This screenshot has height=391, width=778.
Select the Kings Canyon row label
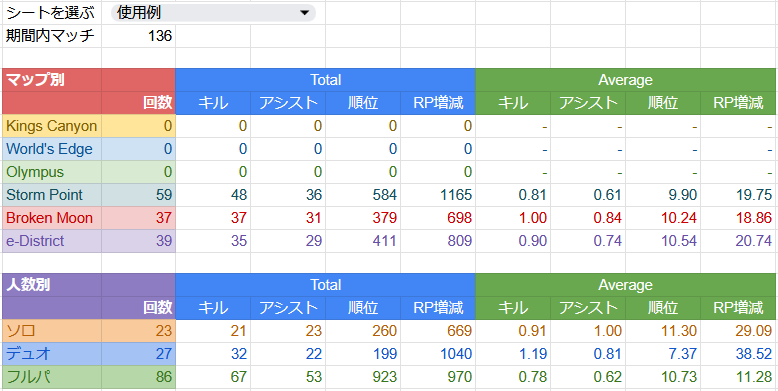pos(52,126)
